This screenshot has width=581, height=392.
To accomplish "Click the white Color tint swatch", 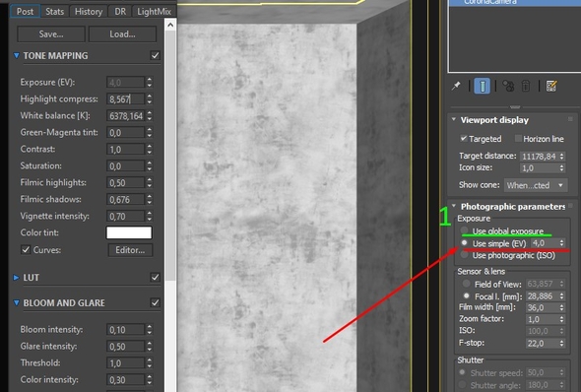I will pos(129,232).
